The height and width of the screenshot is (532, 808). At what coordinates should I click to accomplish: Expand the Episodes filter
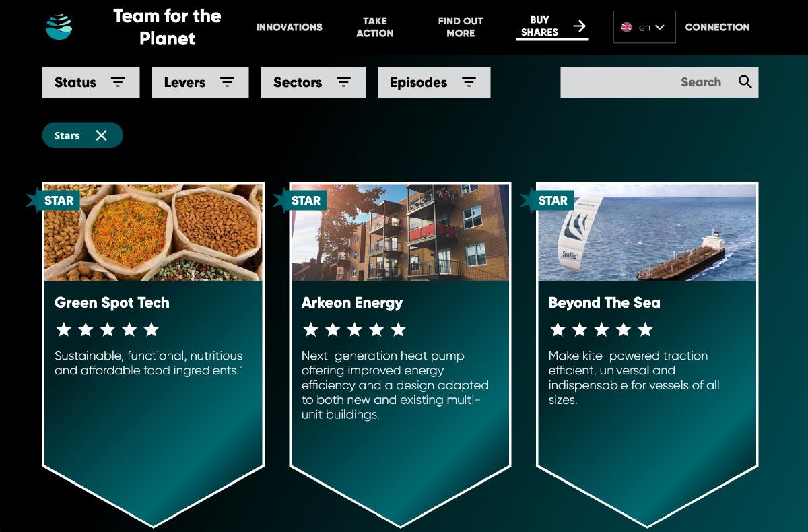pos(434,82)
